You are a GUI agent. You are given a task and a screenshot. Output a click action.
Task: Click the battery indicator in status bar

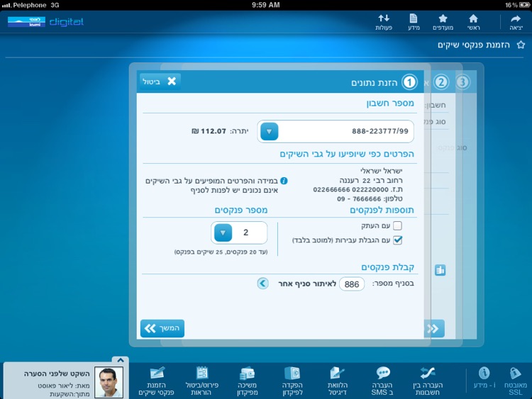(524, 5)
